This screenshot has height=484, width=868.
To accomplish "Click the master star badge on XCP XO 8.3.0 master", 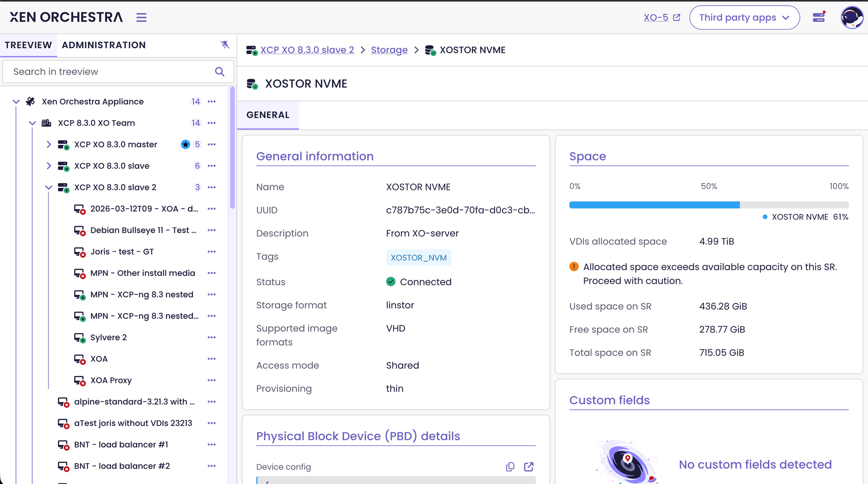I will (x=185, y=144).
